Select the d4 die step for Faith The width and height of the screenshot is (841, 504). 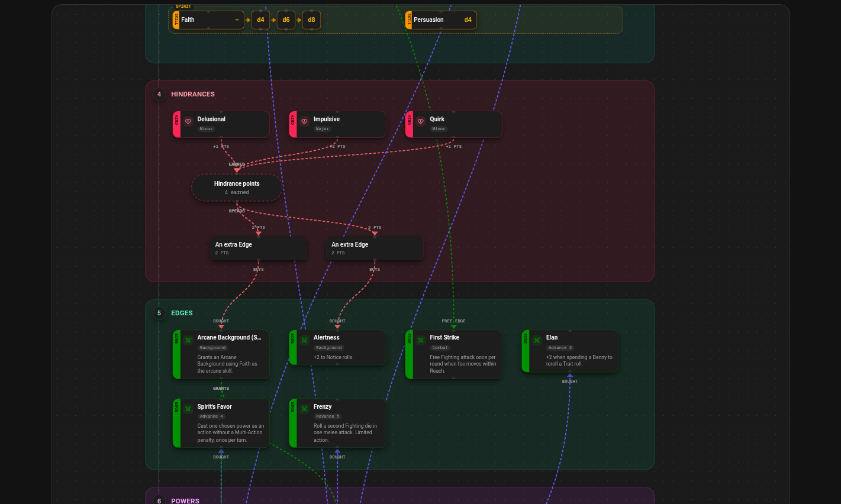pos(260,20)
